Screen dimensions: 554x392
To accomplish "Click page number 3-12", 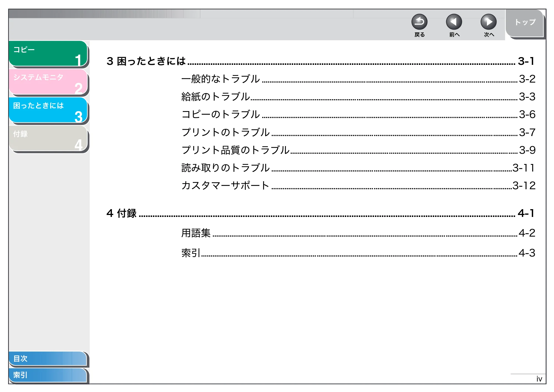I will tap(524, 185).
